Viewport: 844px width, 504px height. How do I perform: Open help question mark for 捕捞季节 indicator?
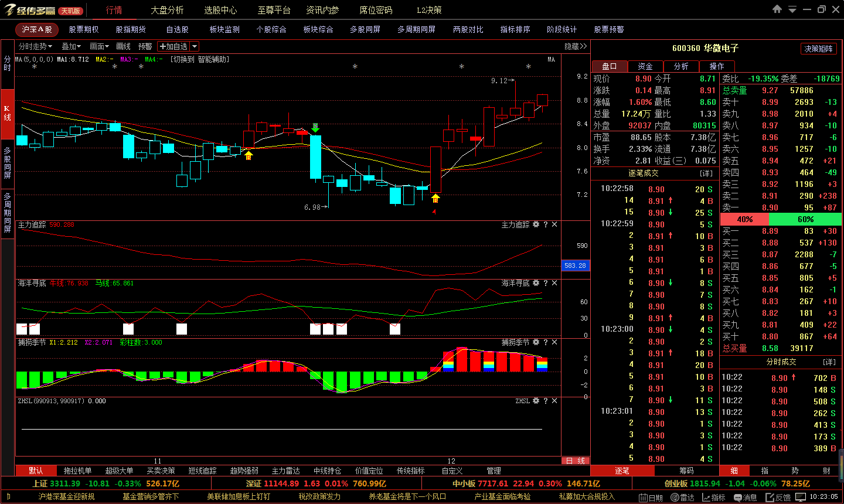[x=546, y=342]
